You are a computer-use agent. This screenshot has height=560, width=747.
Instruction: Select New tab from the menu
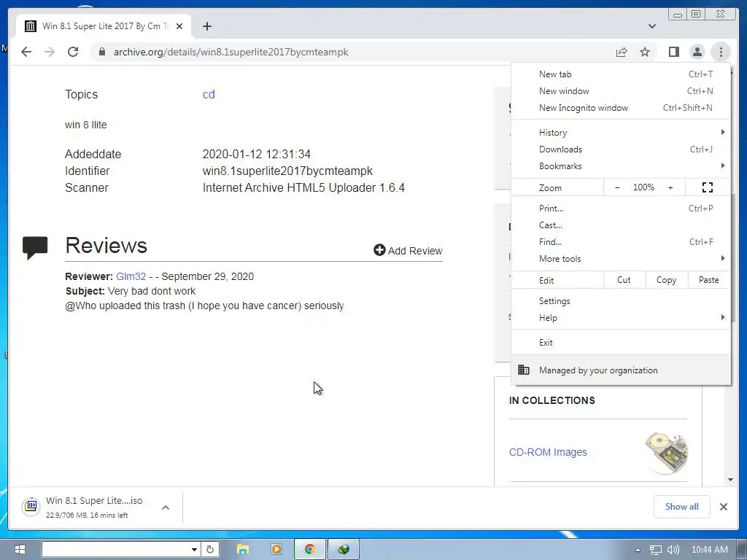pyautogui.click(x=621, y=74)
